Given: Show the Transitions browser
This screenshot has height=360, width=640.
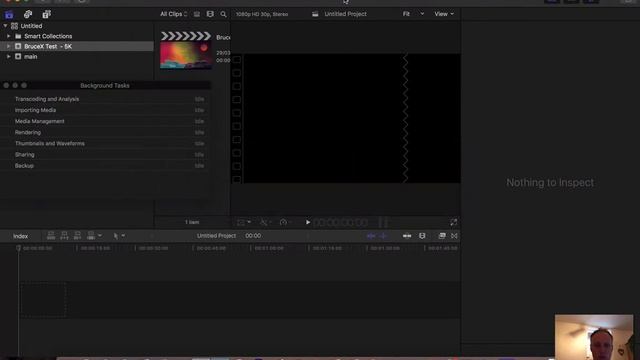Looking at the screenshot, I should (454, 236).
